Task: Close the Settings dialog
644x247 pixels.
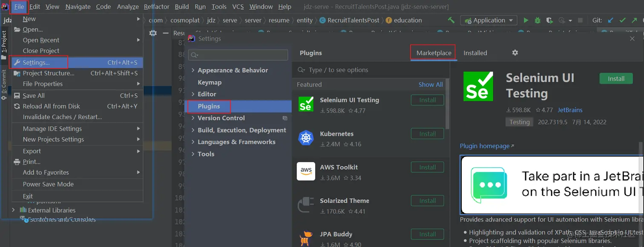Action: pos(632,39)
